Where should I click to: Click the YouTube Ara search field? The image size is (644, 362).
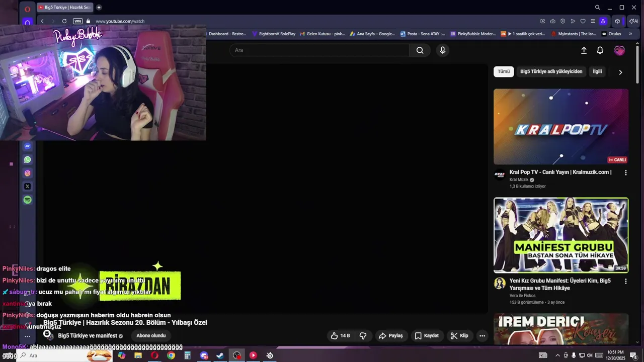pos(319,50)
